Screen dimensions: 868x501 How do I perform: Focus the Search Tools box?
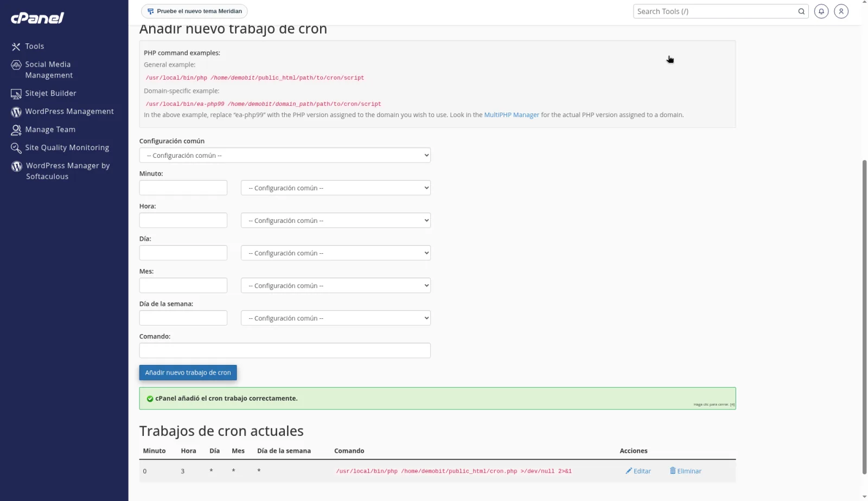(x=715, y=11)
